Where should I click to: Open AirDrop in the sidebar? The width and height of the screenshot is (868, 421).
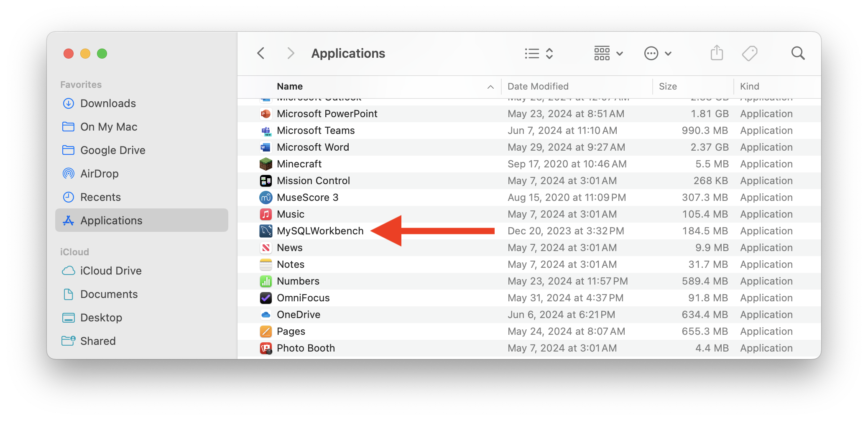click(x=141, y=174)
